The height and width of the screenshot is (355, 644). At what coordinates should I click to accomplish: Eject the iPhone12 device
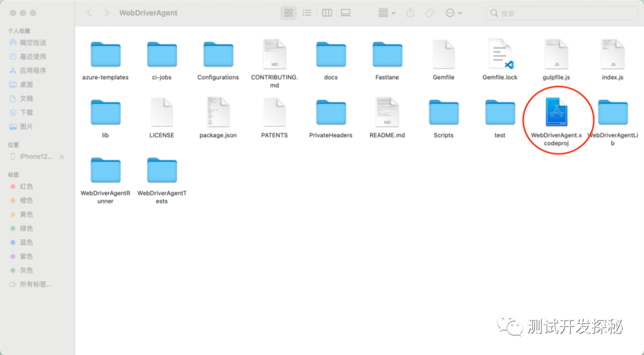point(62,156)
